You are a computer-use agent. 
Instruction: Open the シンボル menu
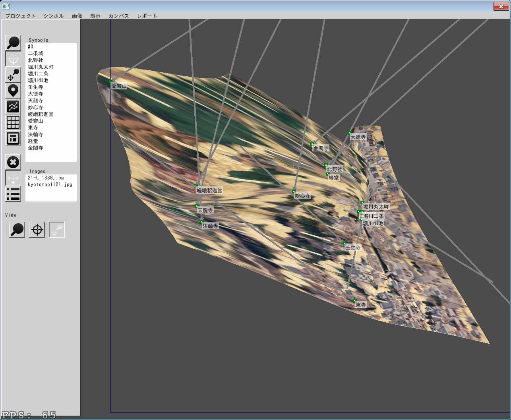[54, 16]
